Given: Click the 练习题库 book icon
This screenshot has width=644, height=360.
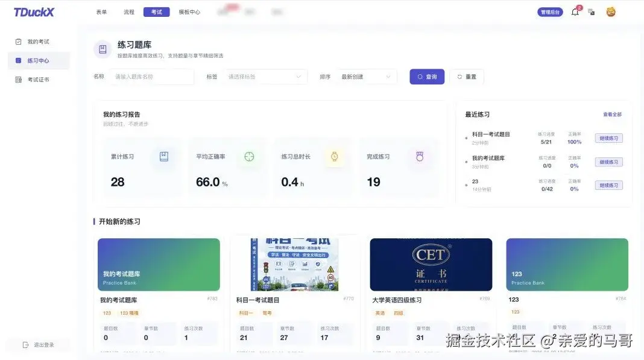Looking at the screenshot, I should pos(103,49).
